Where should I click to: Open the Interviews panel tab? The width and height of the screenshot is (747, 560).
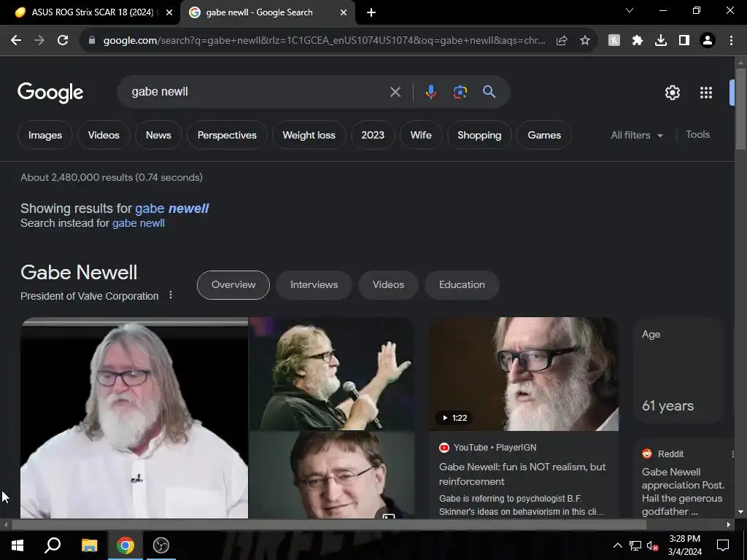pos(314,285)
